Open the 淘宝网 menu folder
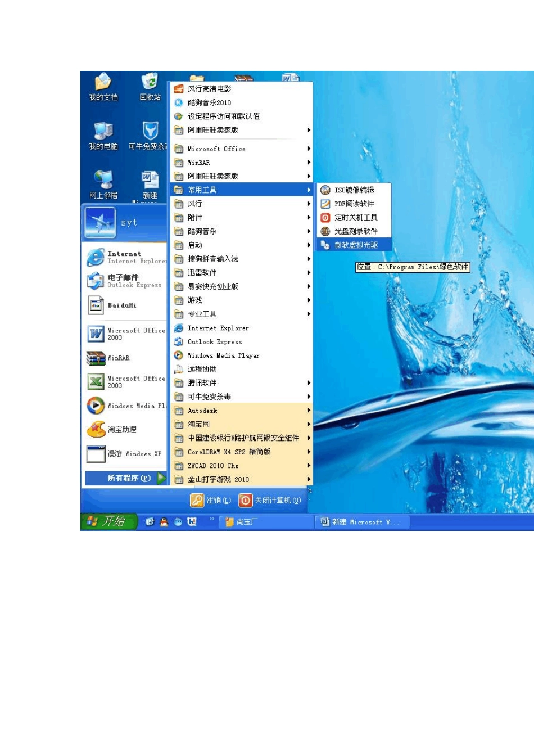 click(x=242, y=424)
